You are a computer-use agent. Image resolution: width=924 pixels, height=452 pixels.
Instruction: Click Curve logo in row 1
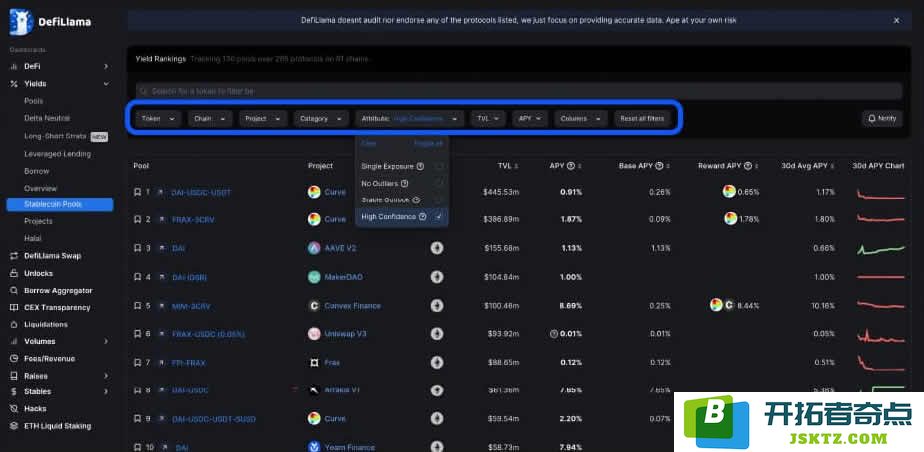[314, 192]
